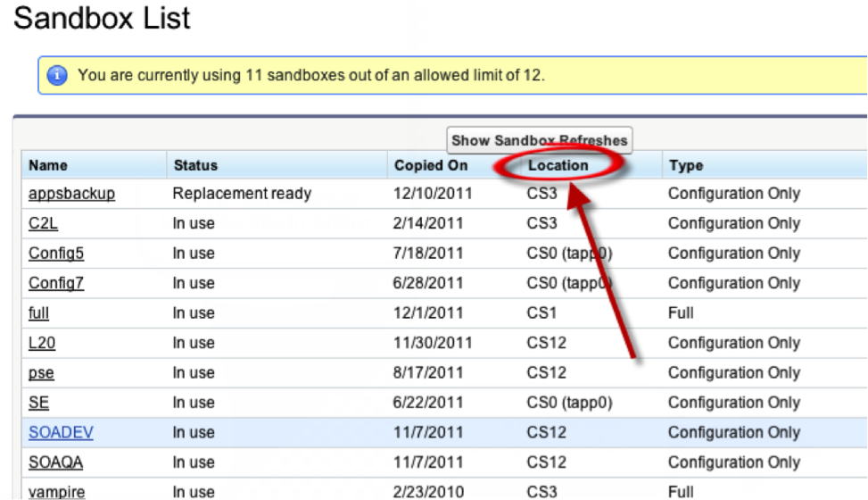Click the Name column header
Screen dimensions: 868x500
(x=48, y=165)
